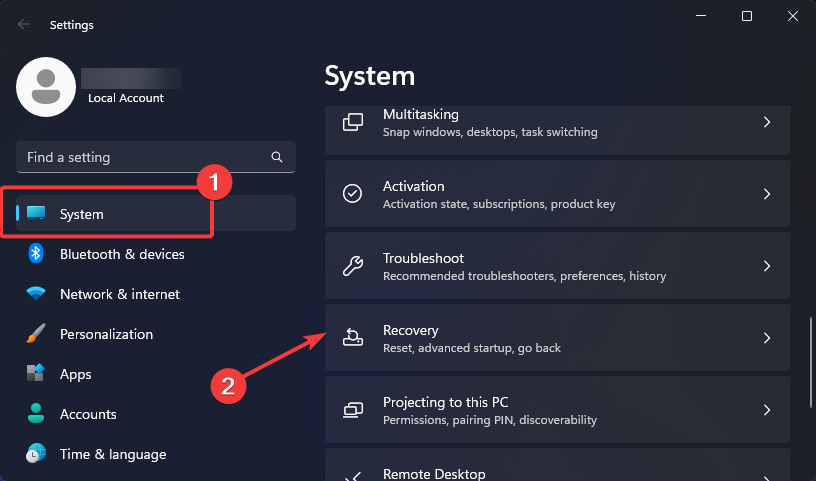Click the Troubleshoot wrench icon

[353, 265]
